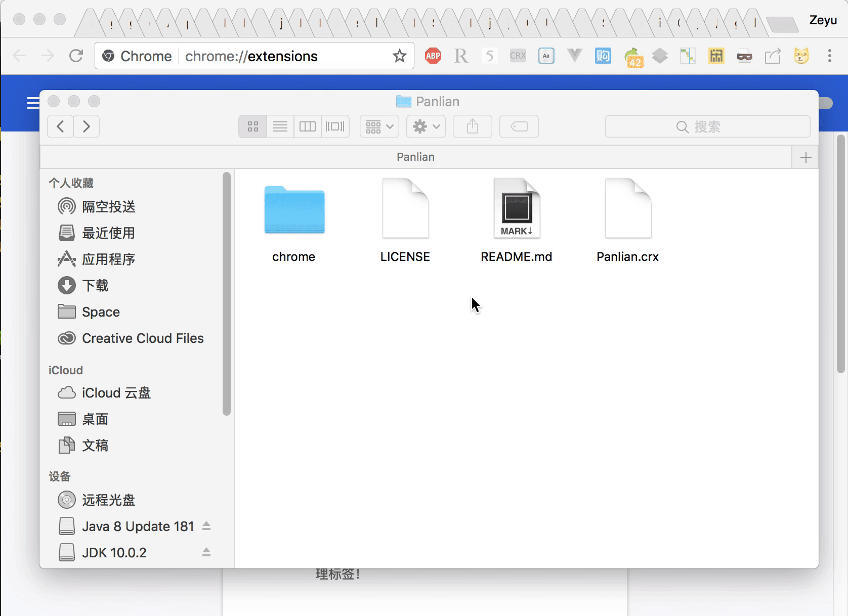Open iCloud 云盘 in sidebar
The image size is (848, 616).
[x=116, y=393]
